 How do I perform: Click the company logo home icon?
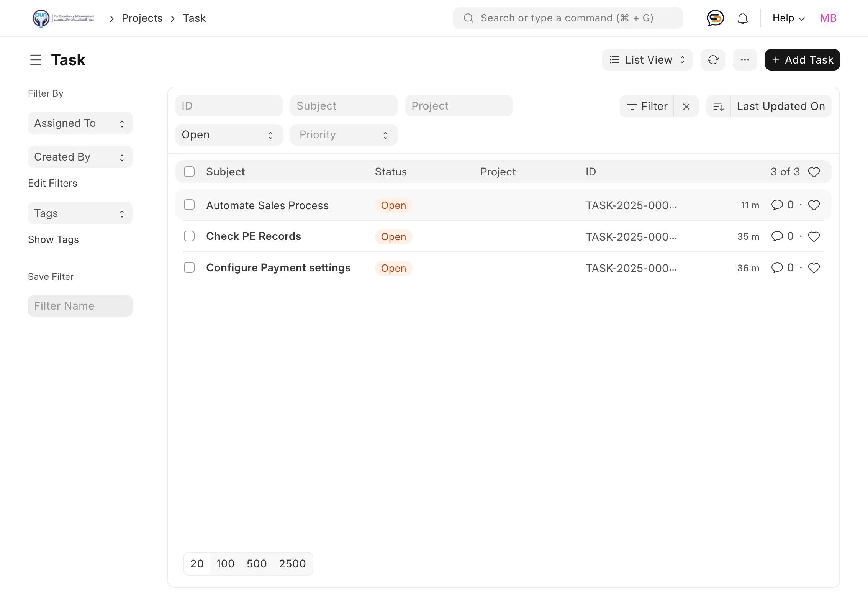coord(63,18)
